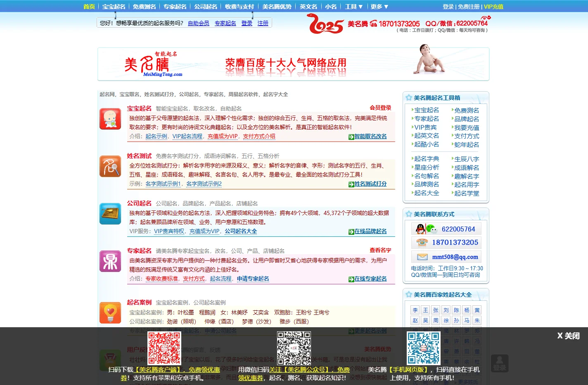Open 起名字典 in the toolbox panel
Viewport: 588px width, 385px height.
(427, 159)
